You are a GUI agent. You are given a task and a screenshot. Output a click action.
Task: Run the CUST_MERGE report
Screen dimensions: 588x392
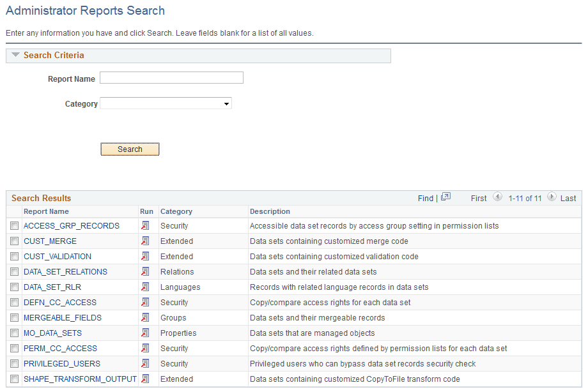tap(145, 241)
